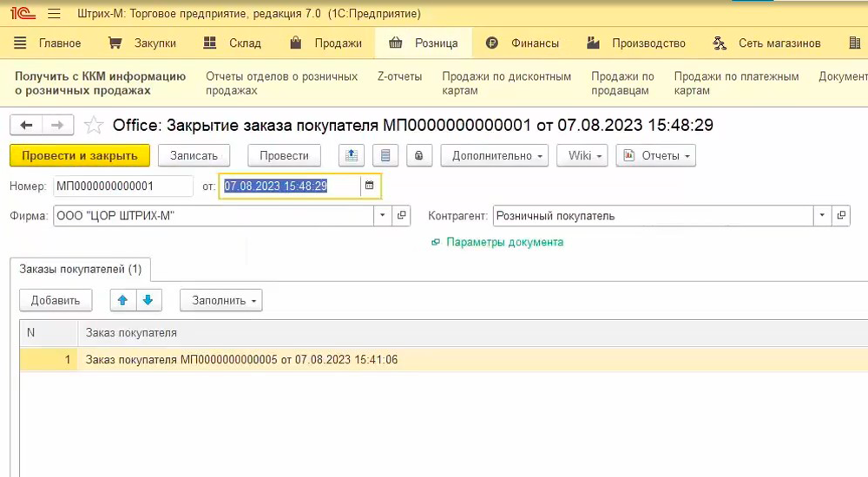Open the Фирма field open-form icon
Screen dimensions: 868x477
pos(401,216)
